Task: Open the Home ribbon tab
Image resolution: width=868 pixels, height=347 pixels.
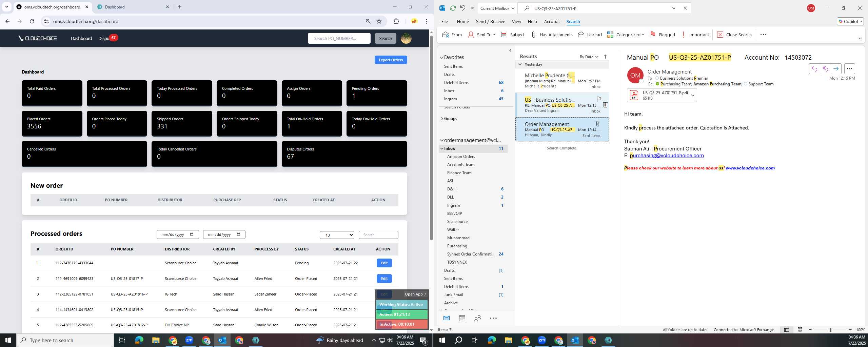Action: tap(463, 21)
